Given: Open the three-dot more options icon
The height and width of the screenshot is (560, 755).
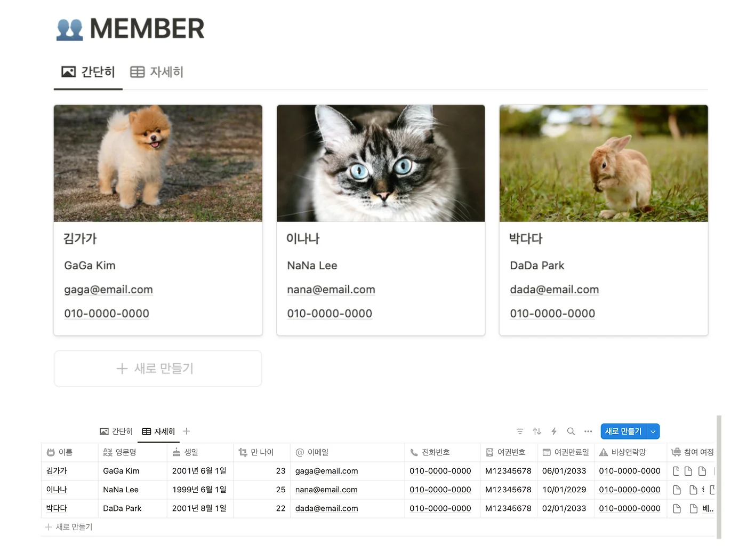Looking at the screenshot, I should [588, 431].
